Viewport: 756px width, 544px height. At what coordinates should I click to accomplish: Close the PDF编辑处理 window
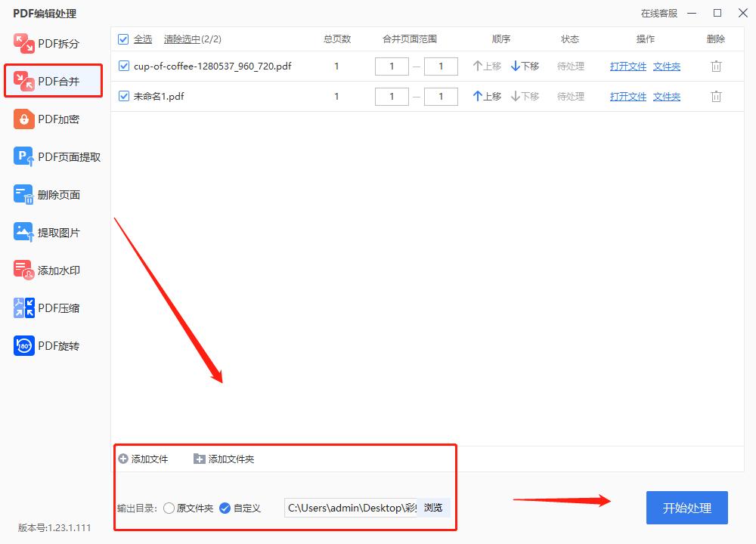(x=743, y=13)
